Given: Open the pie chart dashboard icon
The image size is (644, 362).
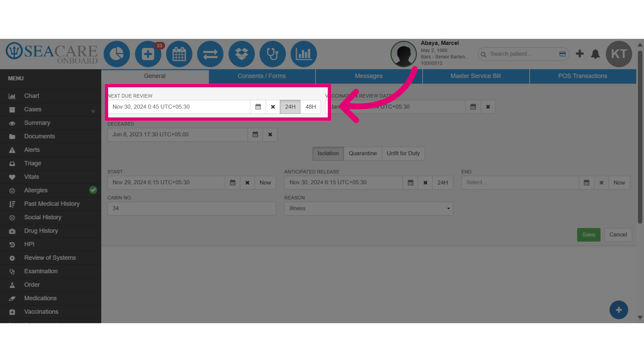Looking at the screenshot, I should coord(117,54).
